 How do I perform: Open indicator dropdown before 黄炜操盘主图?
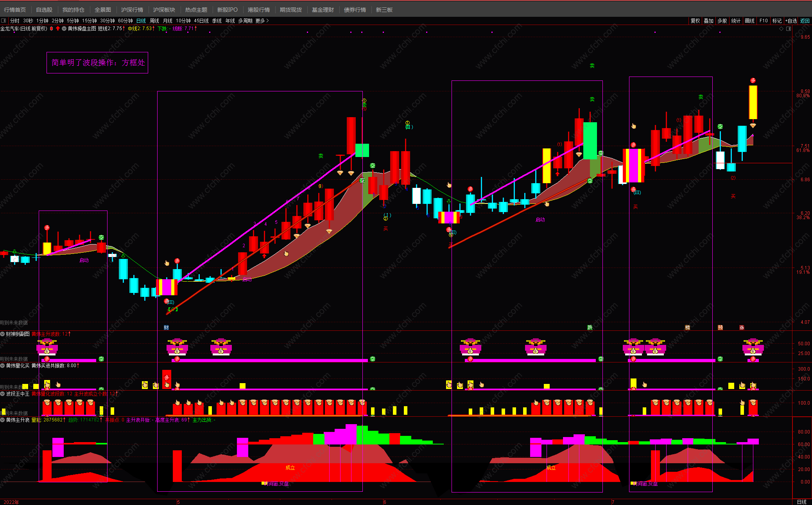pos(64,29)
